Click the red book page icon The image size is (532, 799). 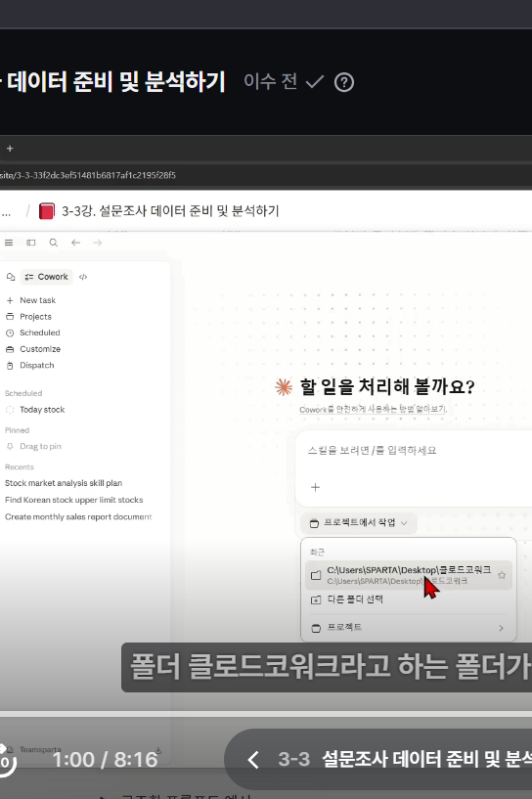[x=46, y=211]
